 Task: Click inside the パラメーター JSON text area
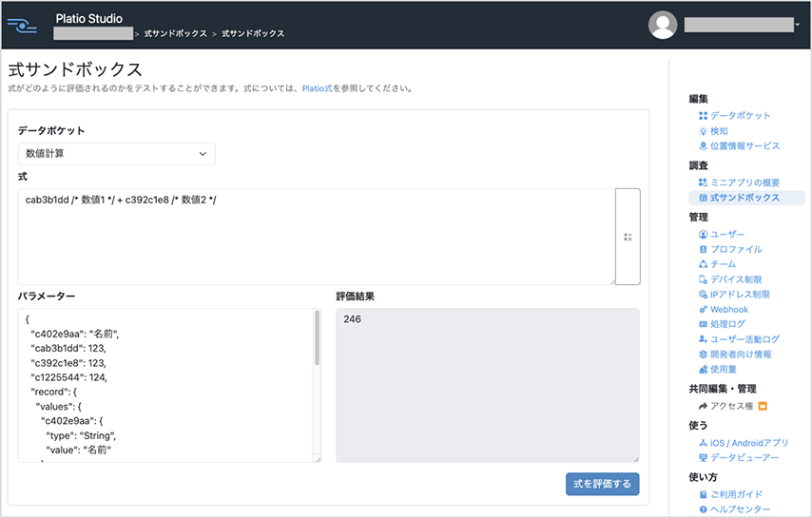pos(165,385)
